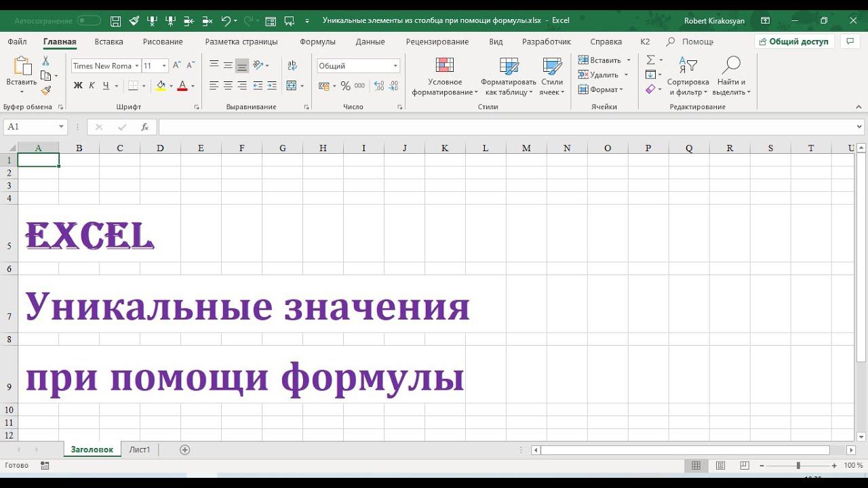Open Стили ячеек dropdown
This screenshot has width=868, height=488.
[552, 77]
